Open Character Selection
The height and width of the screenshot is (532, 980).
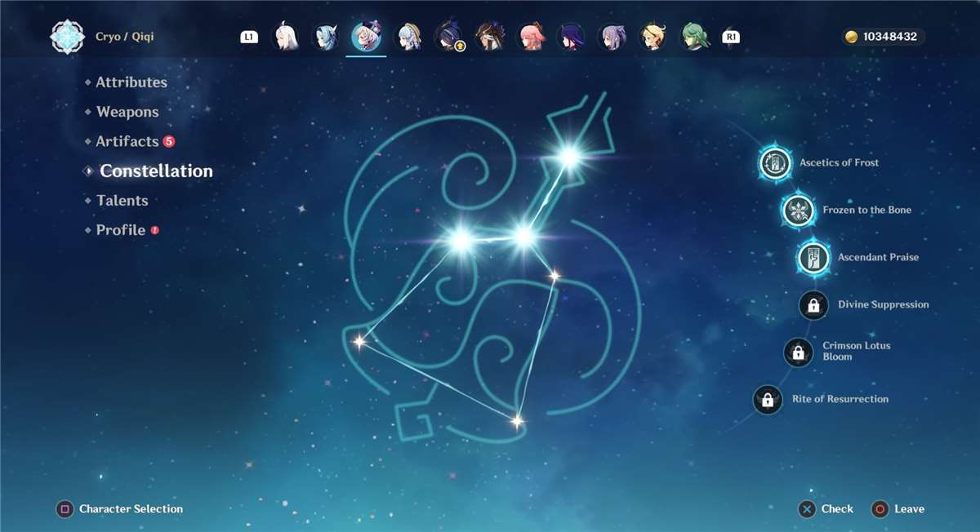coord(130,509)
